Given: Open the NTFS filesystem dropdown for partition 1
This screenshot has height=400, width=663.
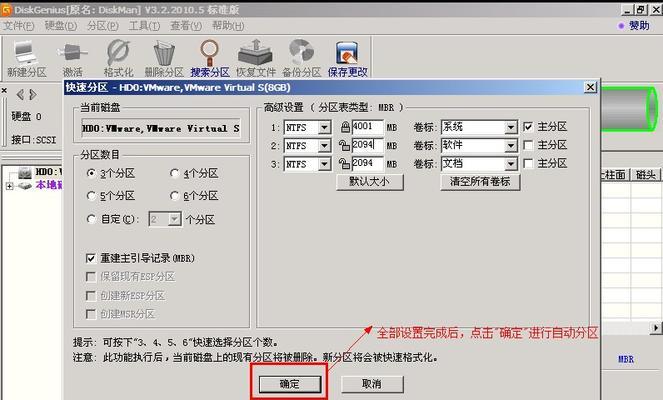Looking at the screenshot, I should (325, 127).
